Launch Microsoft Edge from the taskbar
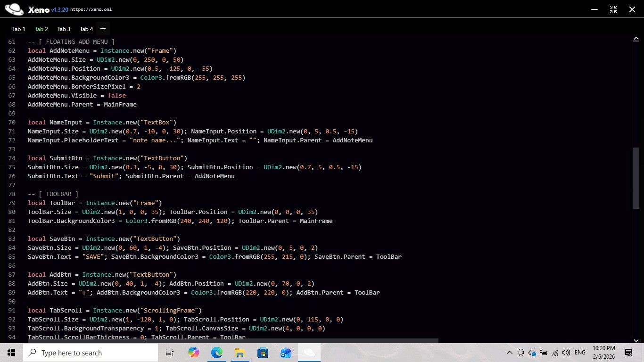The width and height of the screenshot is (644, 362). point(216,353)
